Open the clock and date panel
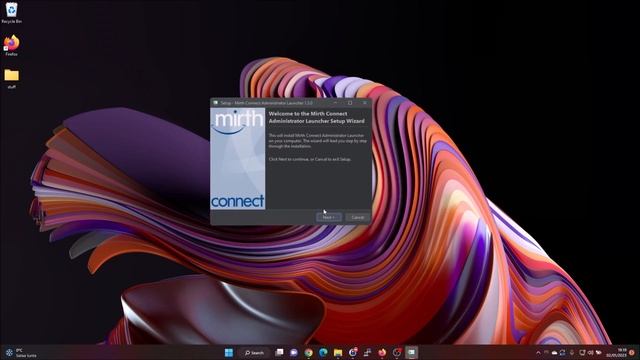 click(617, 353)
